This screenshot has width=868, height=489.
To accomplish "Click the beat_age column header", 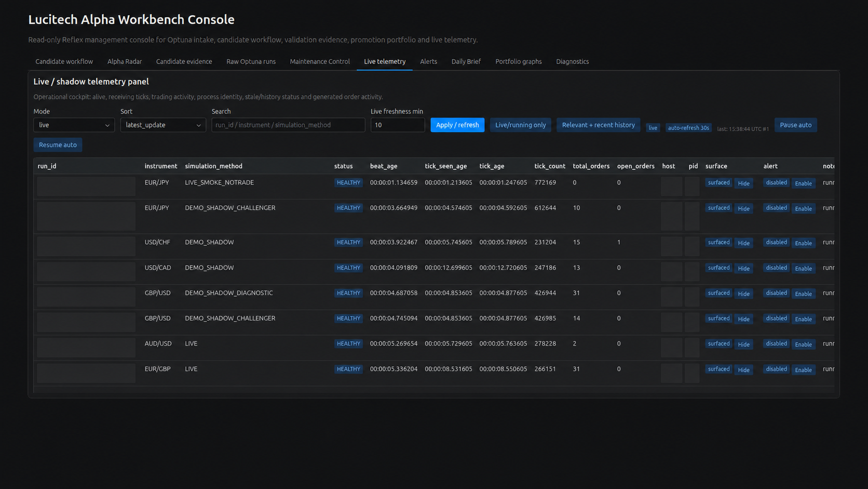I will 384,166.
